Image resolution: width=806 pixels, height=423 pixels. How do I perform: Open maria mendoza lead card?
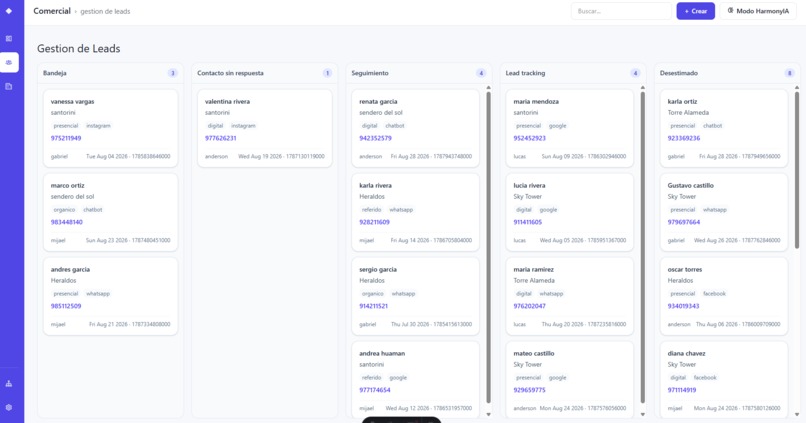click(x=570, y=128)
